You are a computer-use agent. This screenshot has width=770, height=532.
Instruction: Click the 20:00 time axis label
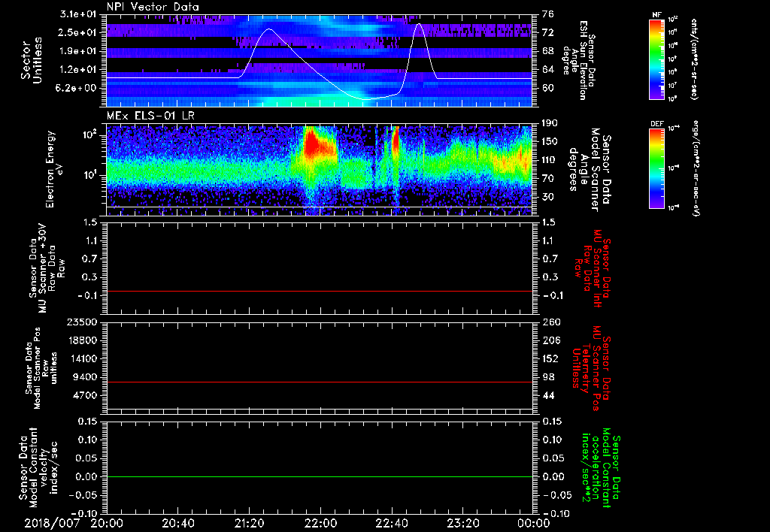[107, 523]
